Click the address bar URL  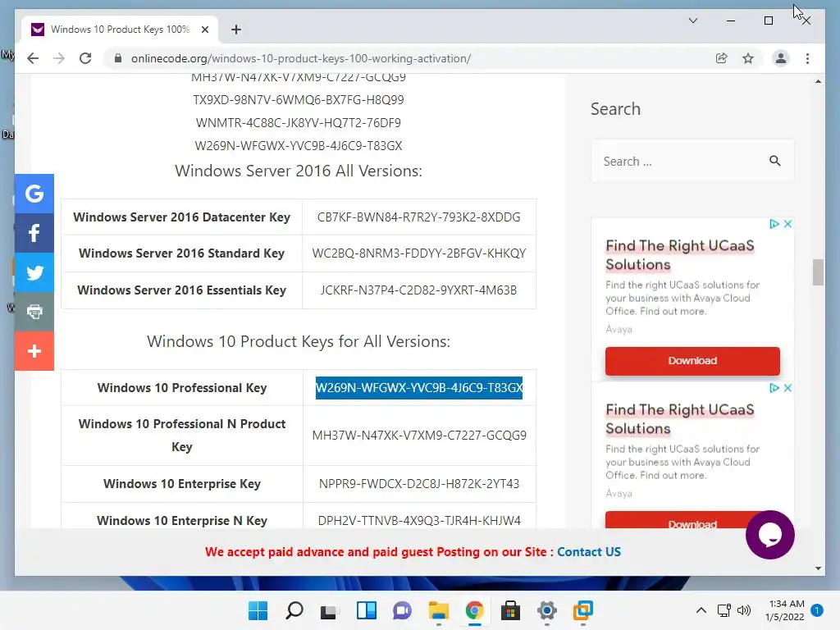pyautogui.click(x=300, y=58)
